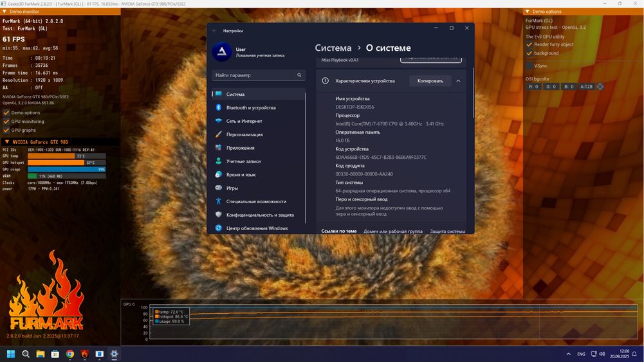This screenshot has height=362, width=644.
Task: Adjust the A:128 alpha field
Action: tap(586, 87)
